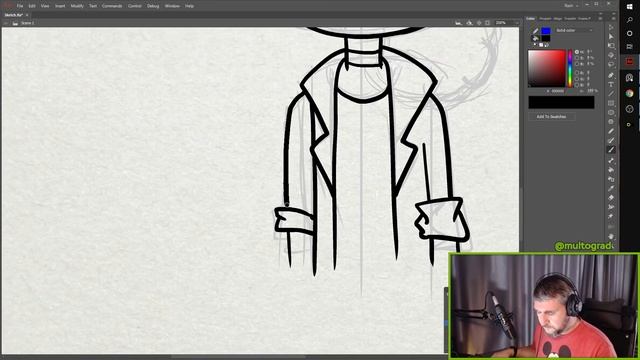This screenshot has height=360, width=640.
Task: Click Scene 1 breadcrumb
Action: [27, 23]
